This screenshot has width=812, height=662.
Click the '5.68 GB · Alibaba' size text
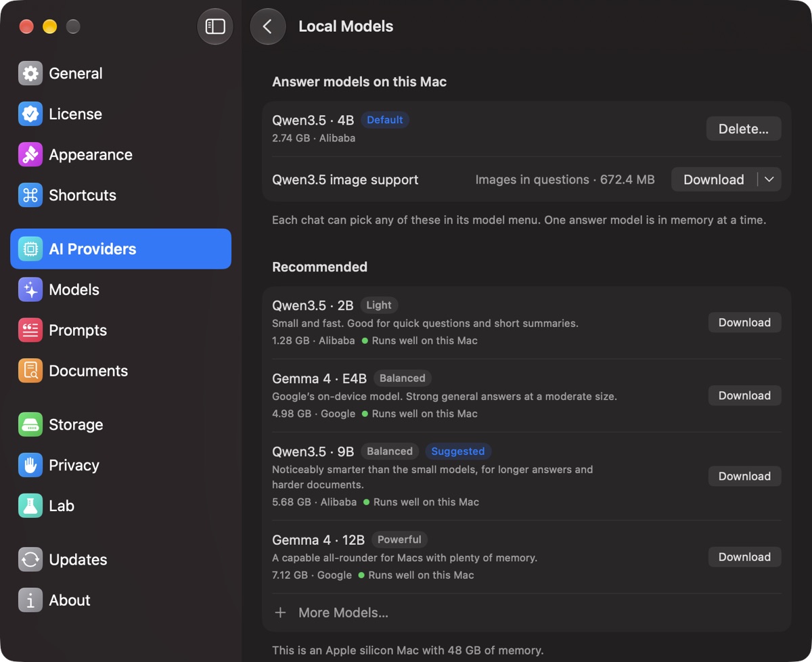tap(315, 502)
